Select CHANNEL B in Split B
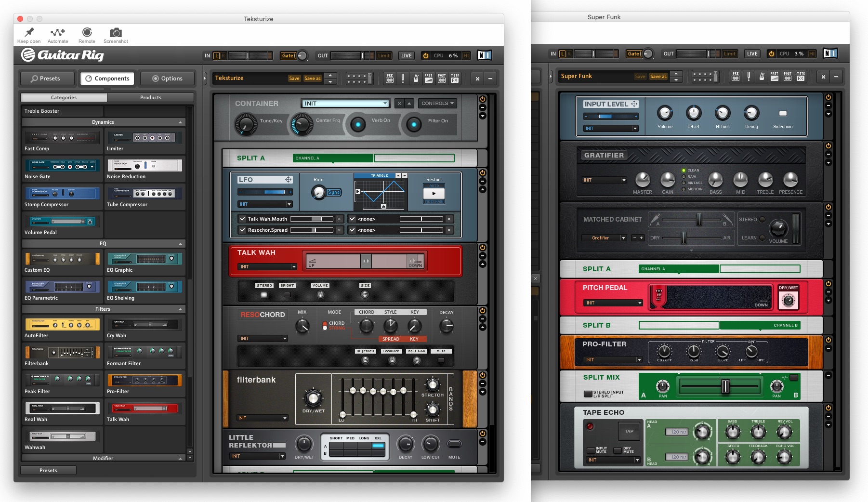The height and width of the screenshot is (502, 868). pyautogui.click(x=760, y=325)
